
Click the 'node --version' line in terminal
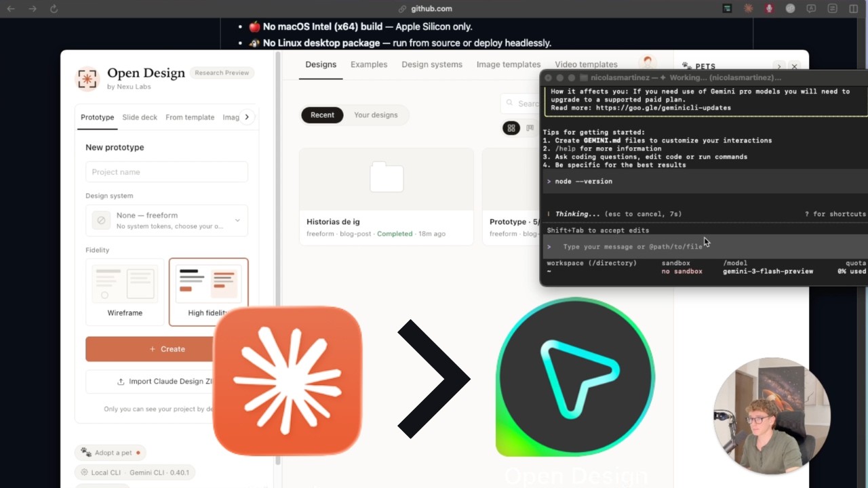[583, 182]
